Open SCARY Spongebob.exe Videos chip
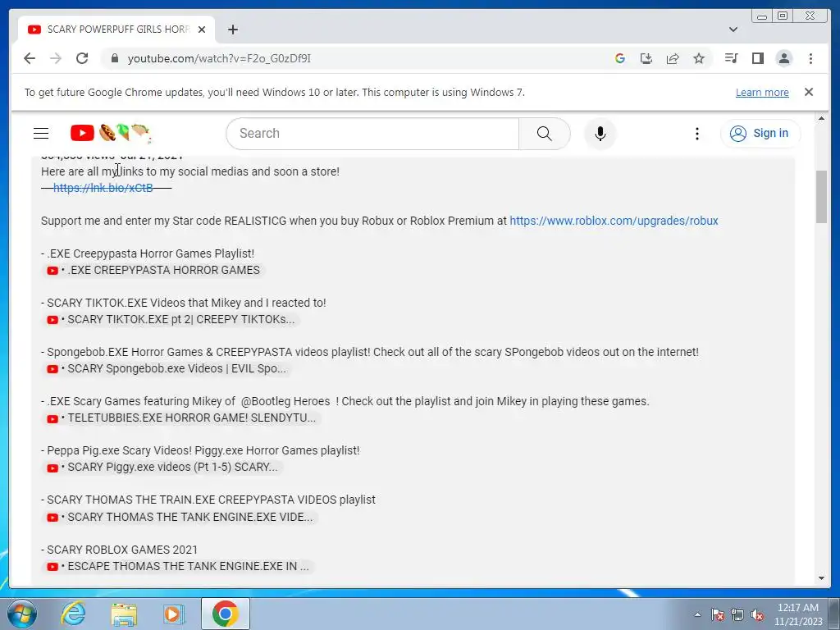Viewport: 840px width, 630px height. pyautogui.click(x=166, y=368)
